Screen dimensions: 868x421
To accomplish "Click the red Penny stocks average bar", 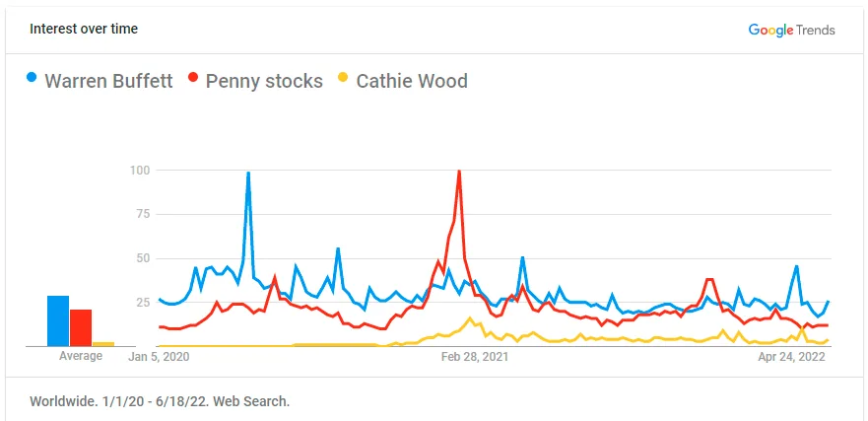I will (81, 328).
